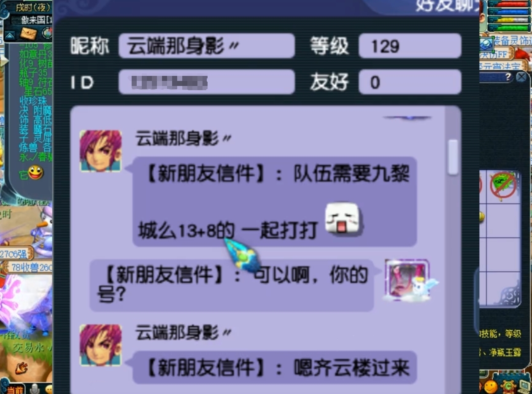Click the microphone voice chat icon
The height and width of the screenshot is (394, 532).
pyautogui.click(x=35, y=389)
